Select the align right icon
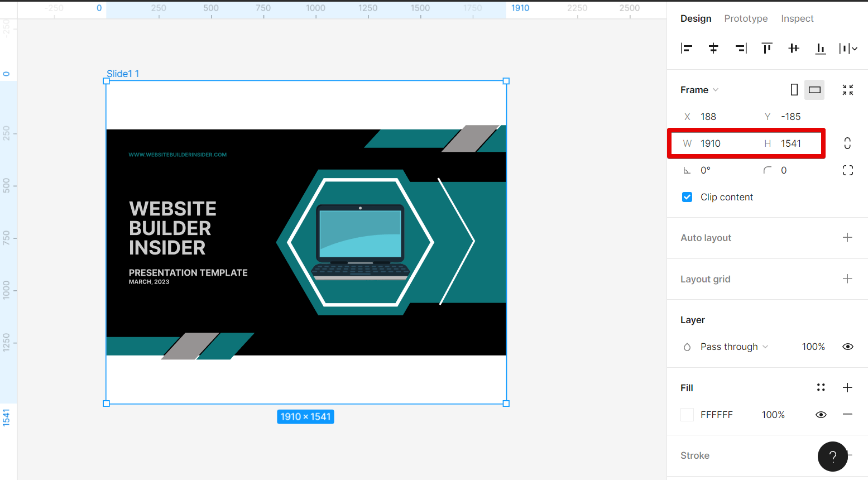Image resolution: width=868 pixels, height=480 pixels. (x=741, y=49)
